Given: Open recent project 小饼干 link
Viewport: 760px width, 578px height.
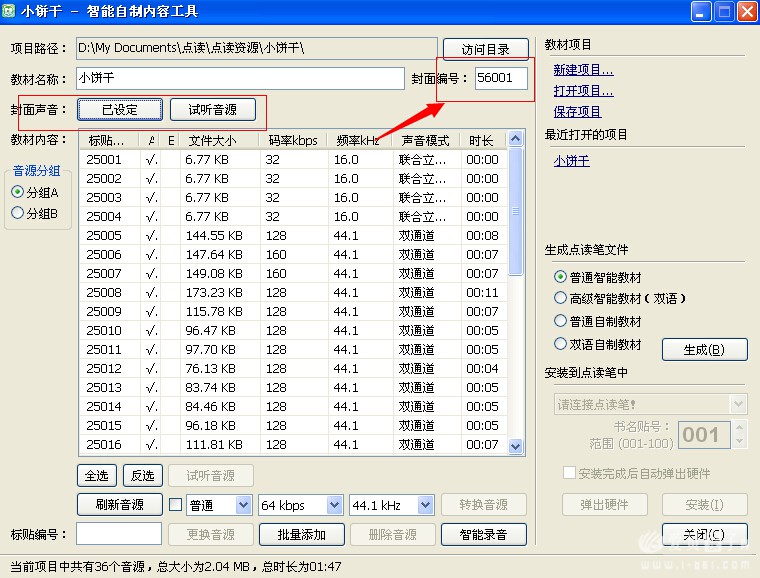Looking at the screenshot, I should pos(571,161).
